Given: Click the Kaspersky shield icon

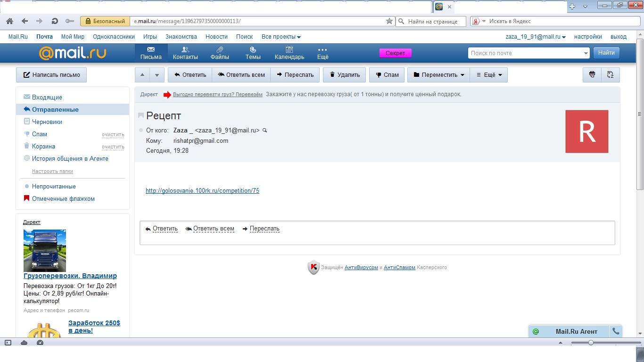Looking at the screenshot, I should point(314,267).
